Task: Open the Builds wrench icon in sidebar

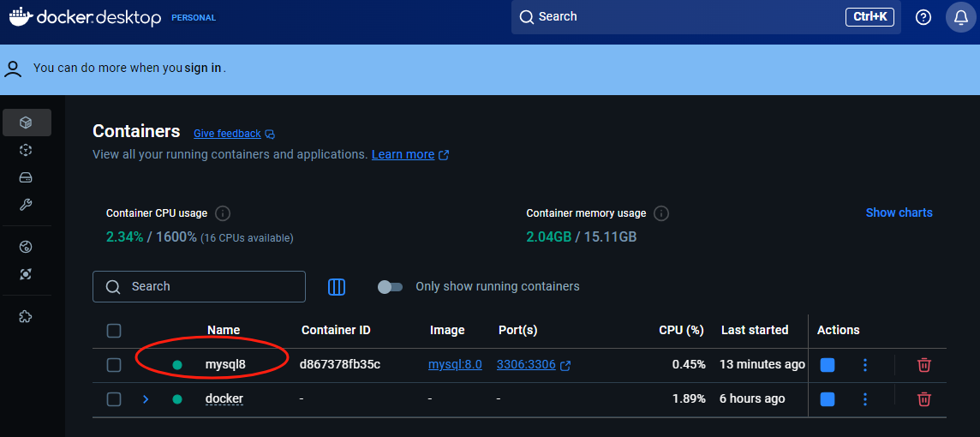Action: click(26, 205)
